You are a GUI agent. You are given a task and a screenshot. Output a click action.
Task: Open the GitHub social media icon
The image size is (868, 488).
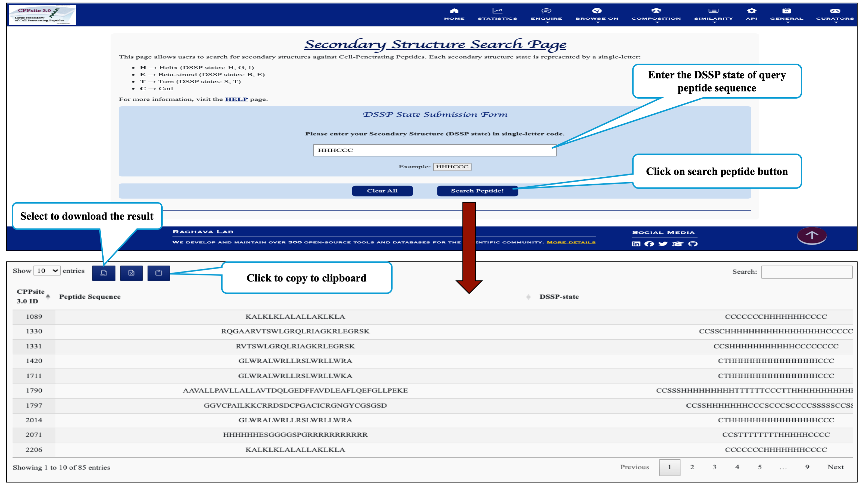(693, 244)
